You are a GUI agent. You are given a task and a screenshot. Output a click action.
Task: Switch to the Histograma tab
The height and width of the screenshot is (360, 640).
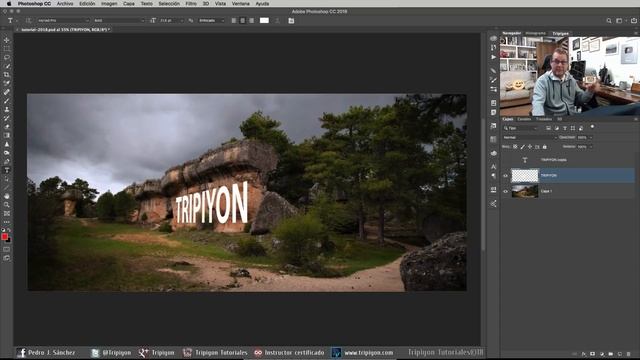click(x=536, y=33)
